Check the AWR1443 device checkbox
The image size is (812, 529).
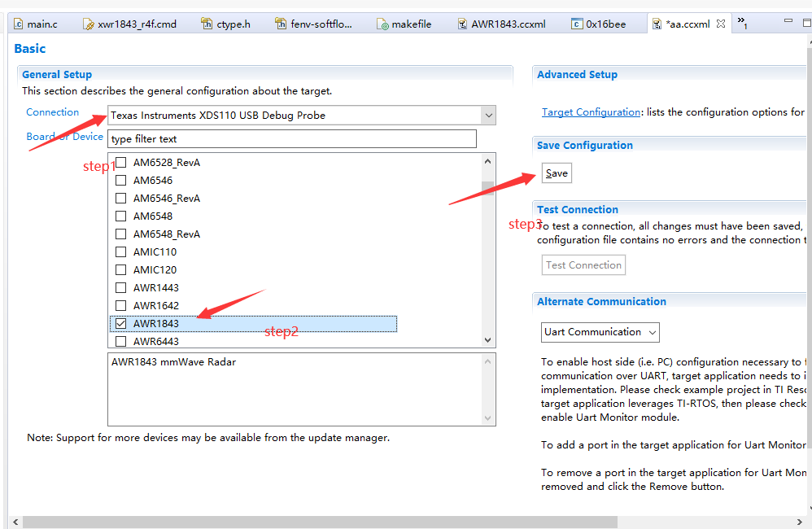tap(120, 287)
